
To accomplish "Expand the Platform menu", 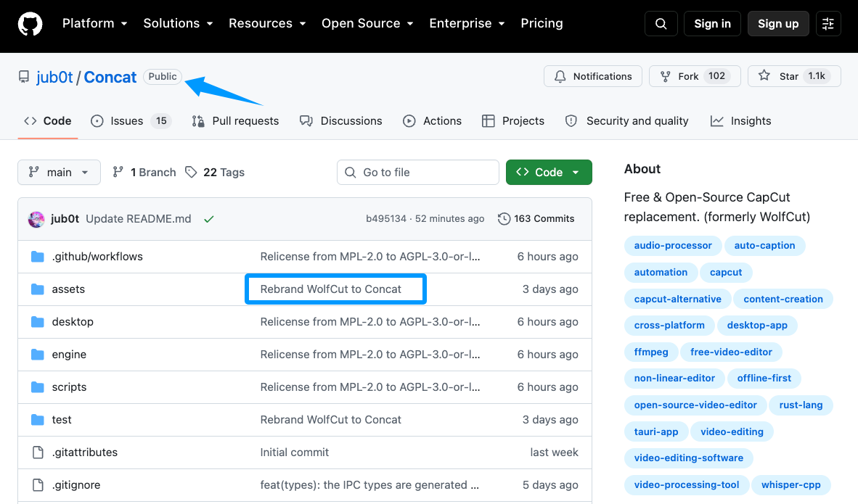I will pyautogui.click(x=94, y=23).
